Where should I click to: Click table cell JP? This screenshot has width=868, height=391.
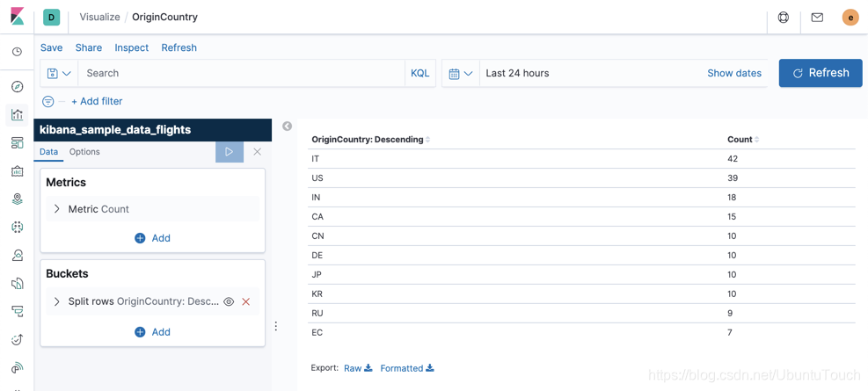(317, 275)
